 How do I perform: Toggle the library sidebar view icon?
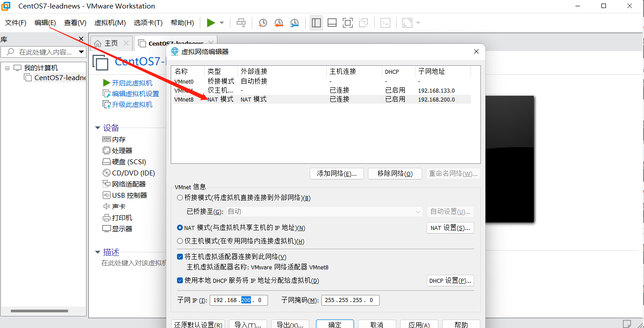[x=316, y=23]
